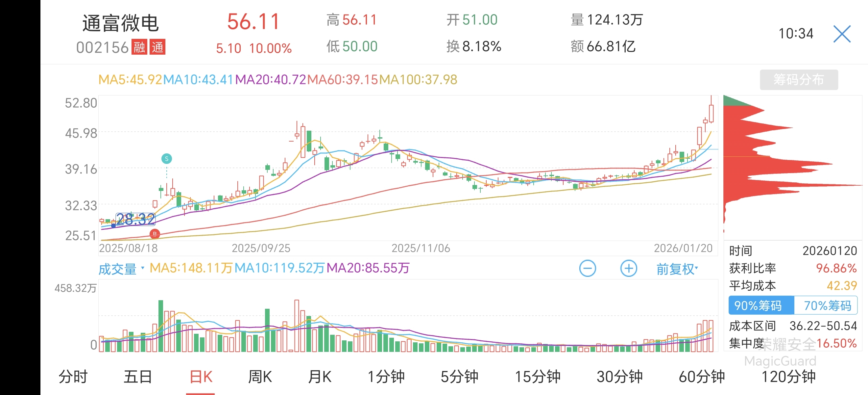The height and width of the screenshot is (395, 868).
Task: Toggle the 筹码分布 chip distribution panel
Action: point(799,80)
